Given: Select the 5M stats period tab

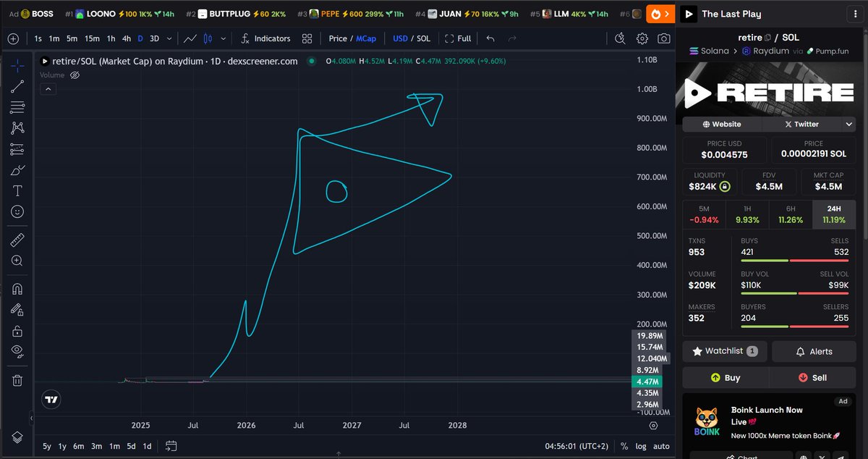Looking at the screenshot, I should (705, 214).
